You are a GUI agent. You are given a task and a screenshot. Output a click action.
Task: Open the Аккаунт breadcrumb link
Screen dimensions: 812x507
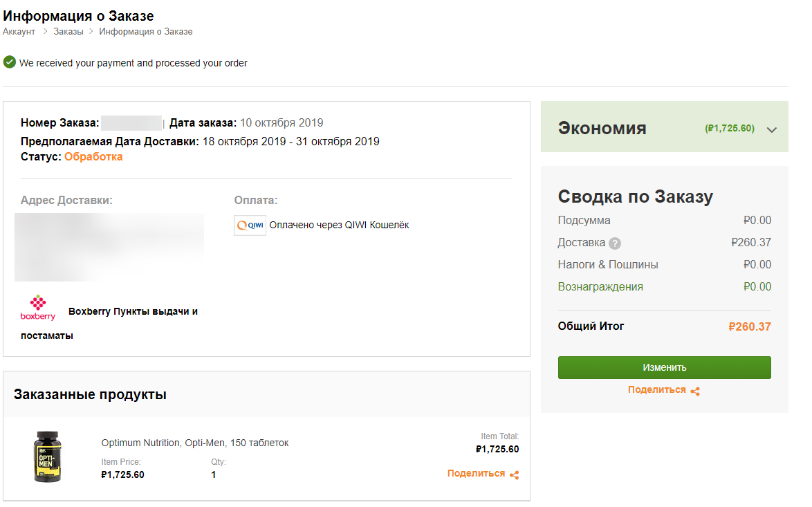tap(19, 32)
